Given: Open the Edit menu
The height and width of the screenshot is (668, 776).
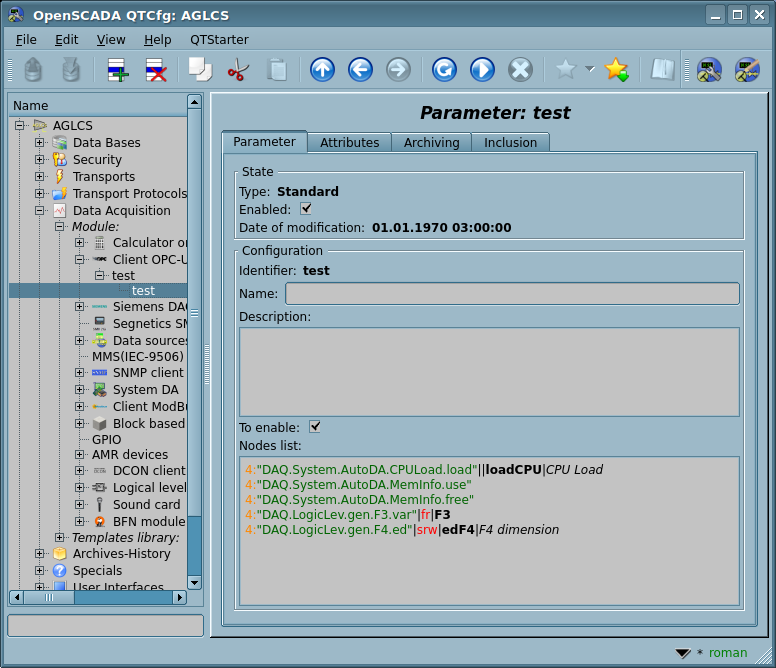Looking at the screenshot, I should pos(66,39).
